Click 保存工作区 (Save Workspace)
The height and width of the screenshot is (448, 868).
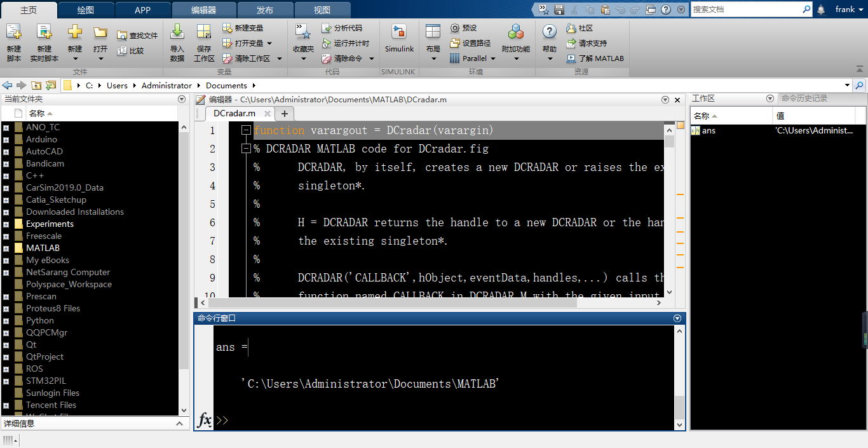coord(203,39)
